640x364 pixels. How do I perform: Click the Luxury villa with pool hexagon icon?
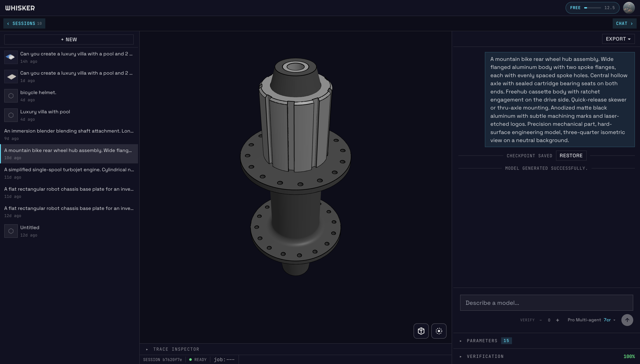point(11,115)
